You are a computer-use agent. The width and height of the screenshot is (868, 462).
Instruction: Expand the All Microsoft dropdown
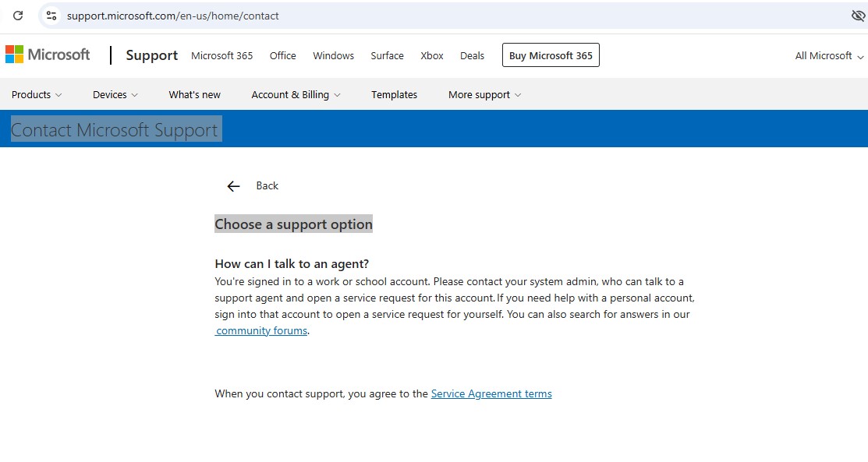click(829, 56)
